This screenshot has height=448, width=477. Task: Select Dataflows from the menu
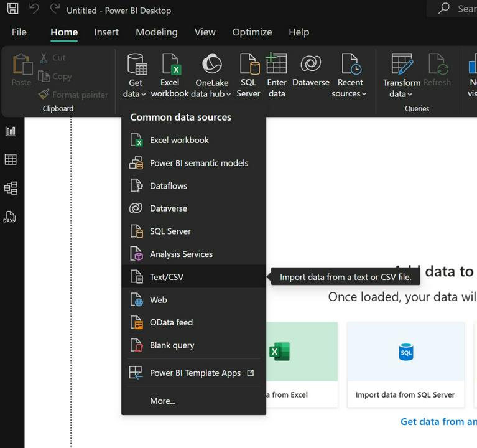click(194, 185)
